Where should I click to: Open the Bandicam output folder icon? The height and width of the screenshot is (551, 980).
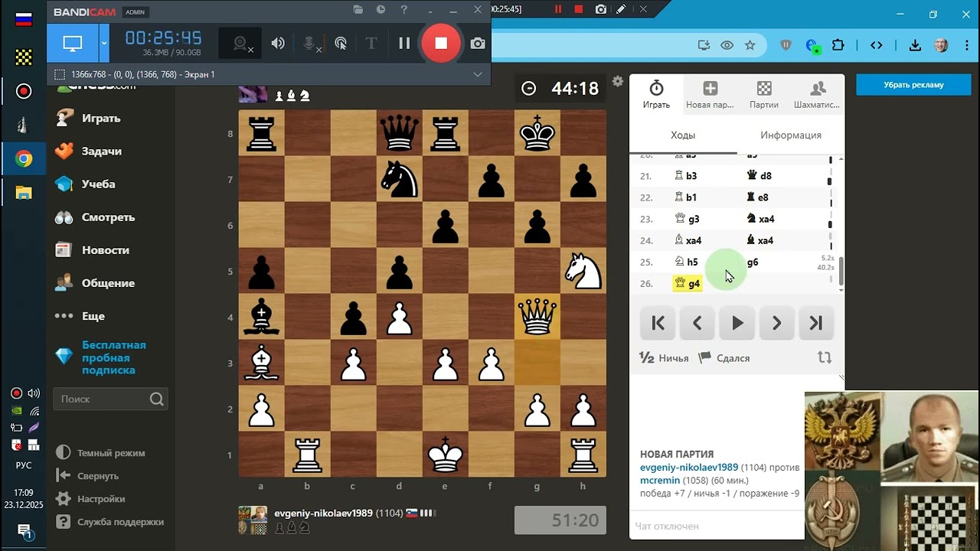coord(358,10)
